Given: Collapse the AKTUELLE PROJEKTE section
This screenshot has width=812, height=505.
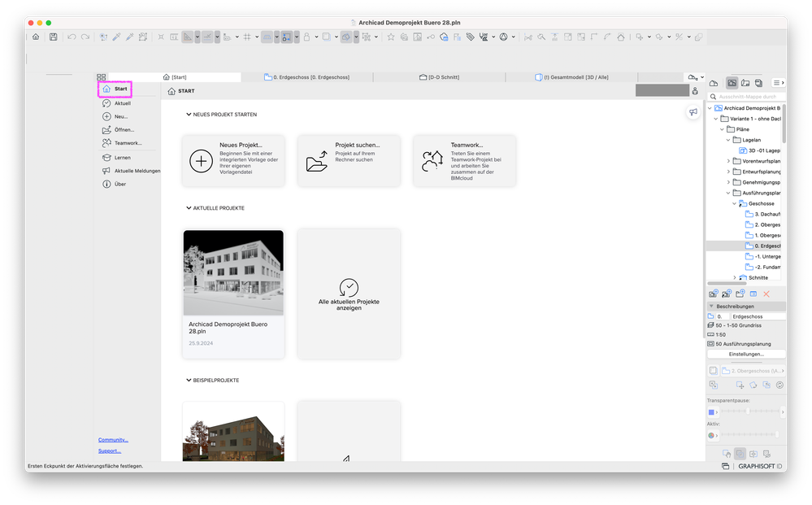Looking at the screenshot, I should click(189, 207).
